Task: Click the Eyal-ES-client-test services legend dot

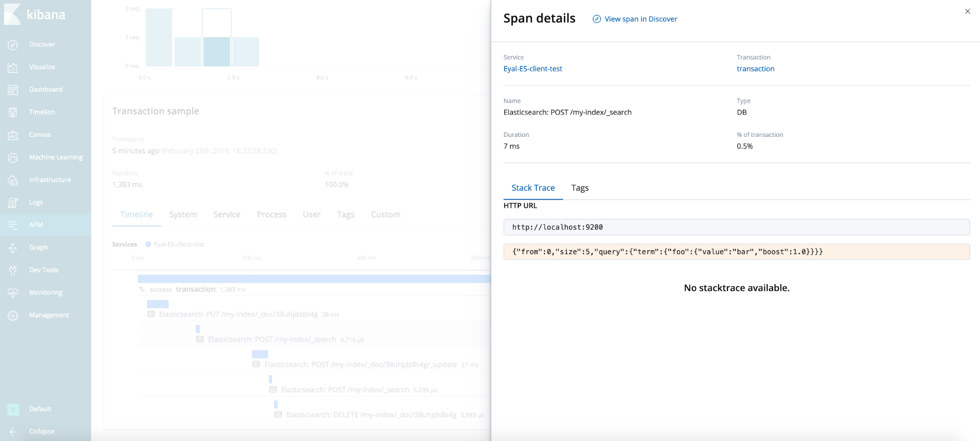Action: tap(149, 244)
